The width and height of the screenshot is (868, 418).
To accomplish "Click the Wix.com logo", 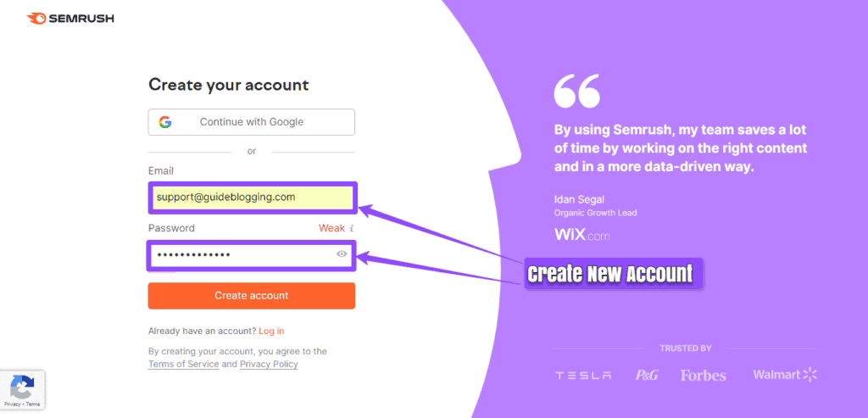I will pyautogui.click(x=581, y=235).
